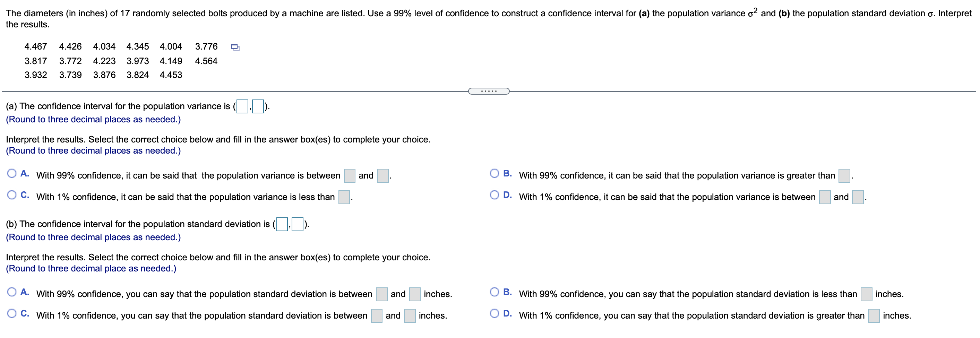Click first blank in variance option A

(x=350, y=176)
